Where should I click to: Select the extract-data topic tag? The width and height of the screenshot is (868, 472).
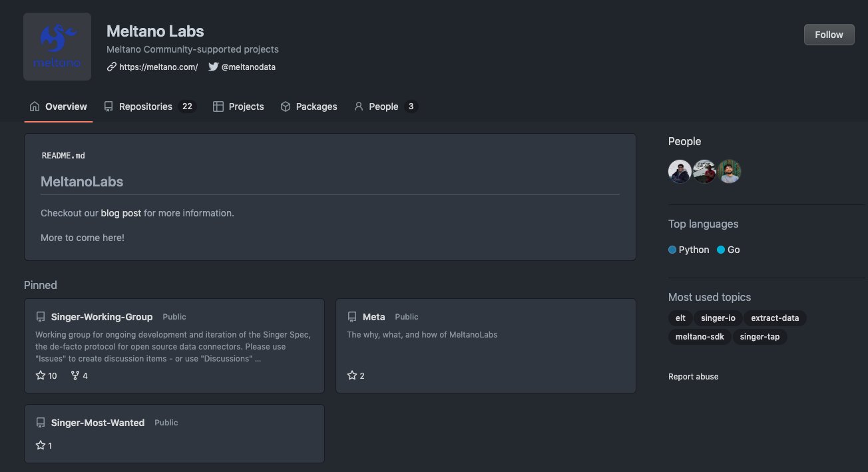click(775, 318)
